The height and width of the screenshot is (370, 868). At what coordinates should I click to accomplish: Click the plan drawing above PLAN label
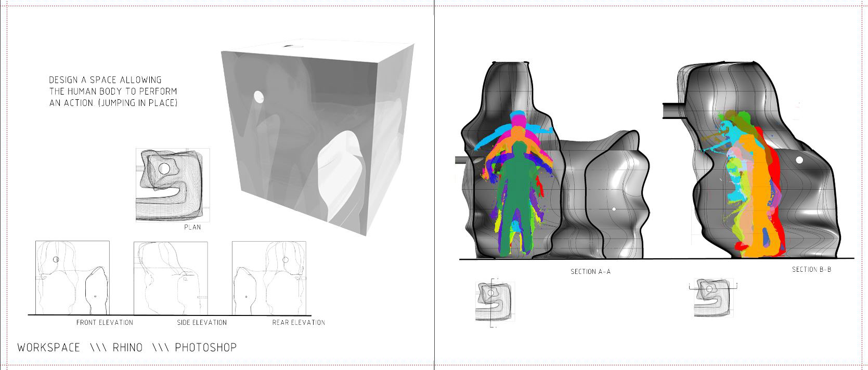point(173,185)
